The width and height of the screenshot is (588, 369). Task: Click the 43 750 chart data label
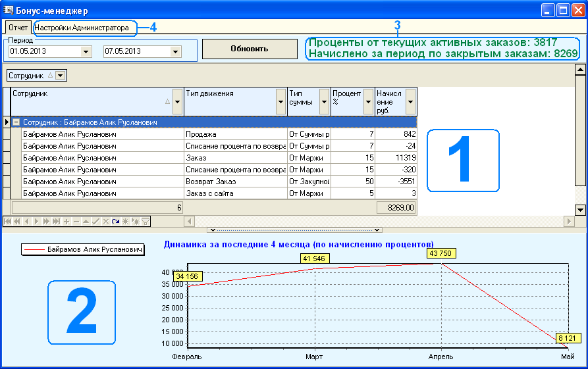click(x=441, y=253)
